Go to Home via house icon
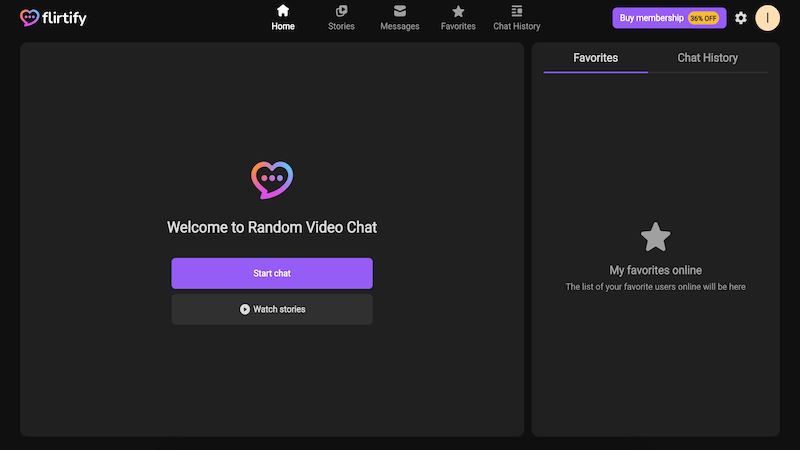Screen dimensions: 800x450 (283, 11)
